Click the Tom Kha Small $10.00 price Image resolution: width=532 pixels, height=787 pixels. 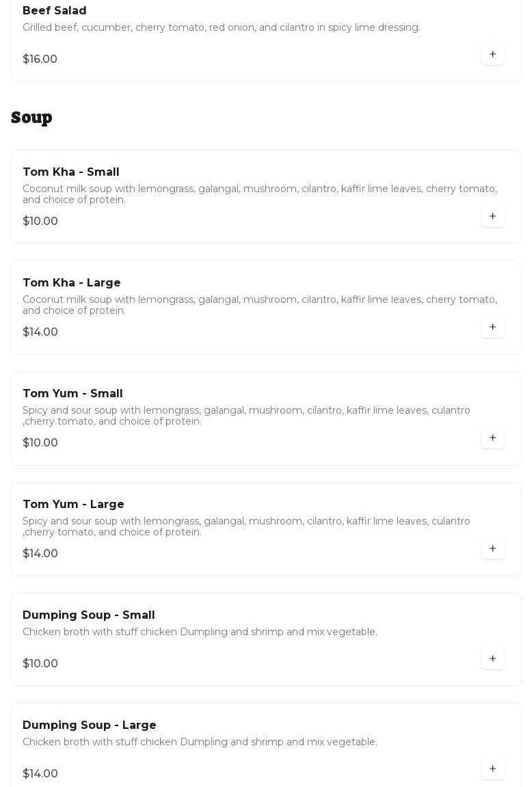click(x=40, y=222)
